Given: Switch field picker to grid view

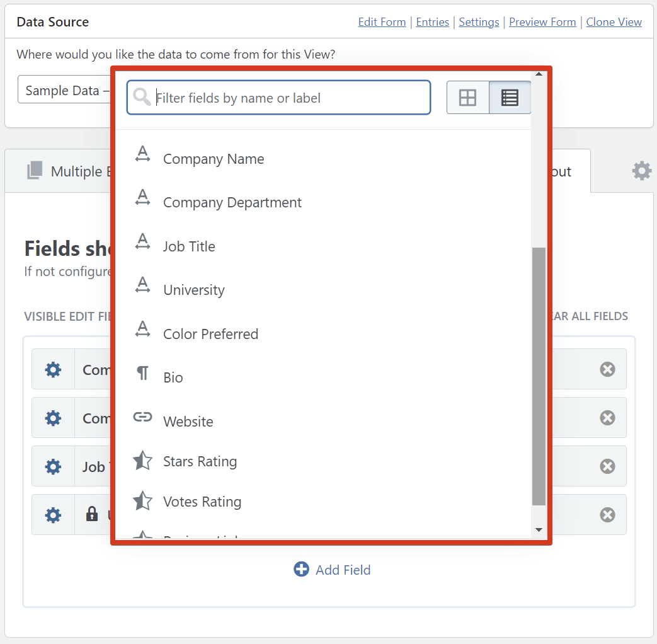Looking at the screenshot, I should pos(467,98).
